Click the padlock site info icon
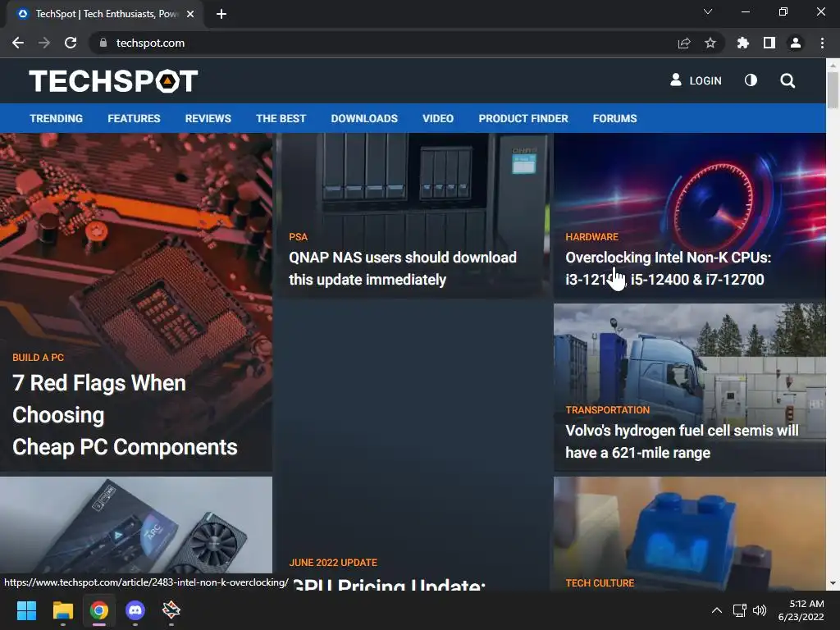 tap(103, 43)
